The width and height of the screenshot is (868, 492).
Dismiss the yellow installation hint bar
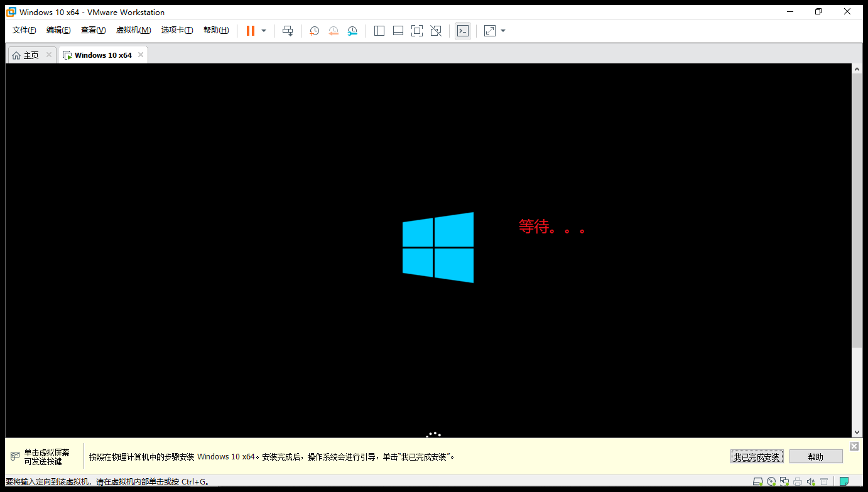pyautogui.click(x=854, y=446)
